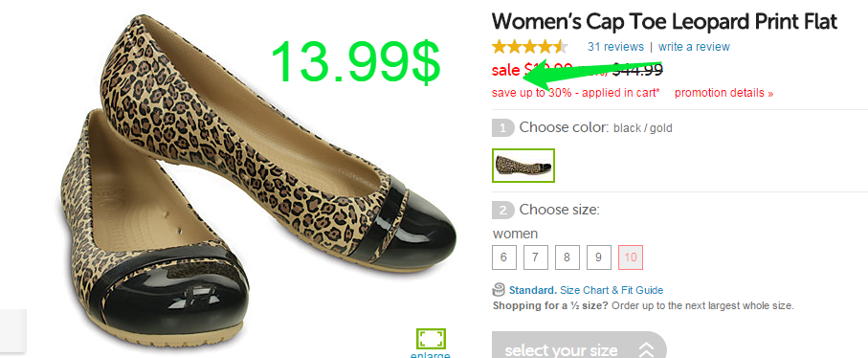
Task: Select women's size 7
Action: click(x=535, y=257)
